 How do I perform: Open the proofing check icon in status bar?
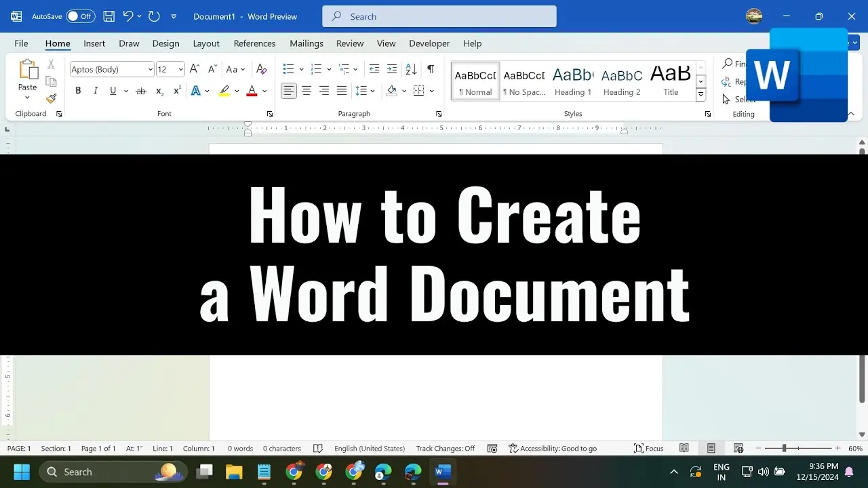tap(318, 449)
